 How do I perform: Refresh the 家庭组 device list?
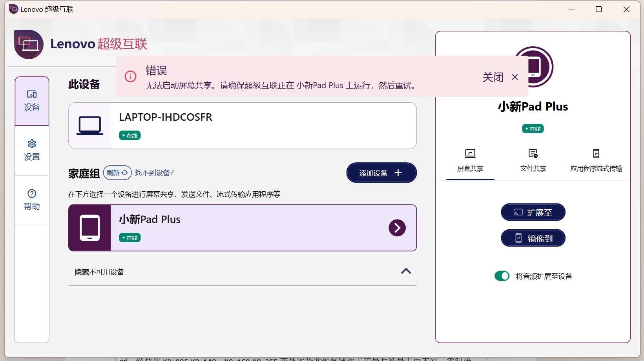pyautogui.click(x=117, y=173)
